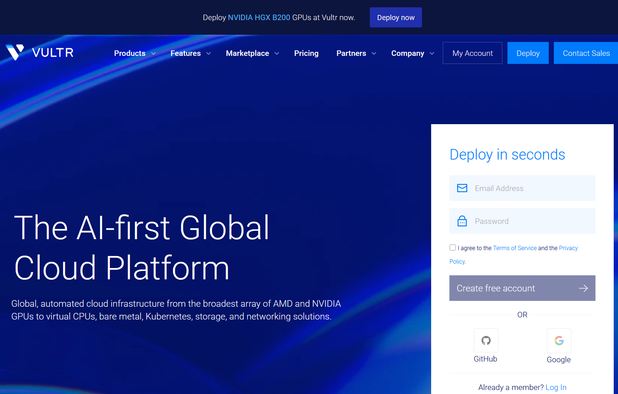Expand the Products dropdown chevron
The width and height of the screenshot is (618, 394).
click(153, 54)
